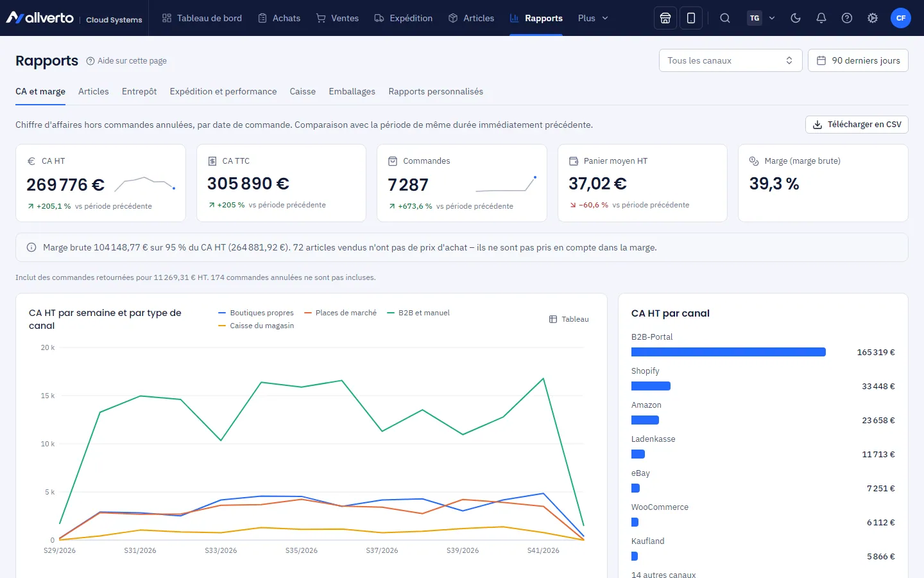Click the CA TTC receipt icon
Image resolution: width=924 pixels, height=578 pixels.
[x=212, y=161]
